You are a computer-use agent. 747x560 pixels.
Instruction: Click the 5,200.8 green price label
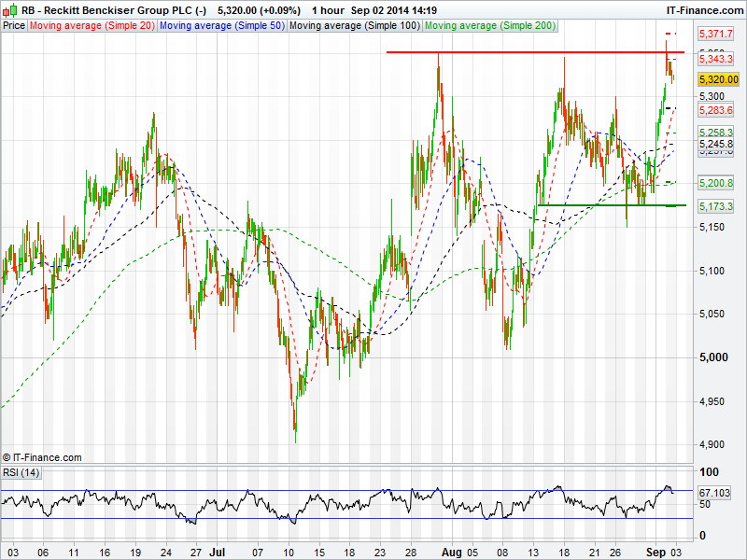(x=715, y=183)
